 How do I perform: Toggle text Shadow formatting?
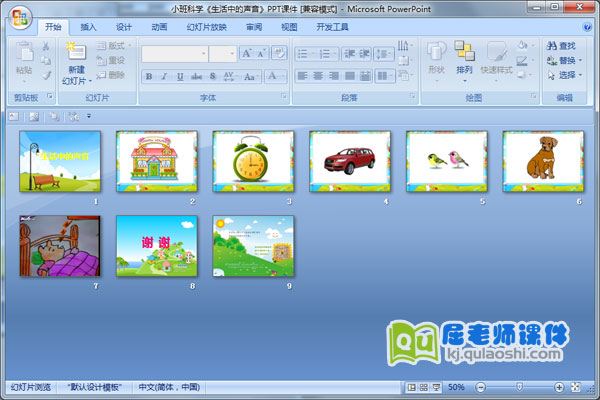tap(213, 77)
